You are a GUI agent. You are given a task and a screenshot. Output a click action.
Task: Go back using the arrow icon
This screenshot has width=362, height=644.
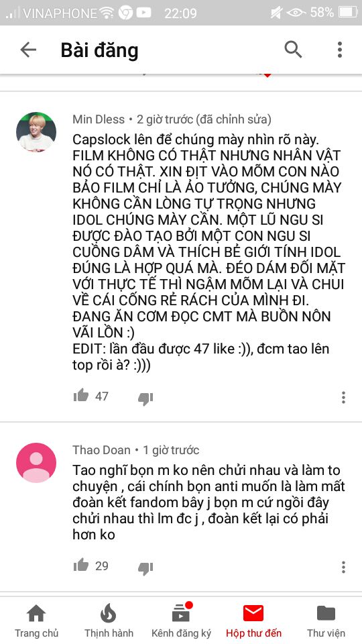click(x=28, y=50)
